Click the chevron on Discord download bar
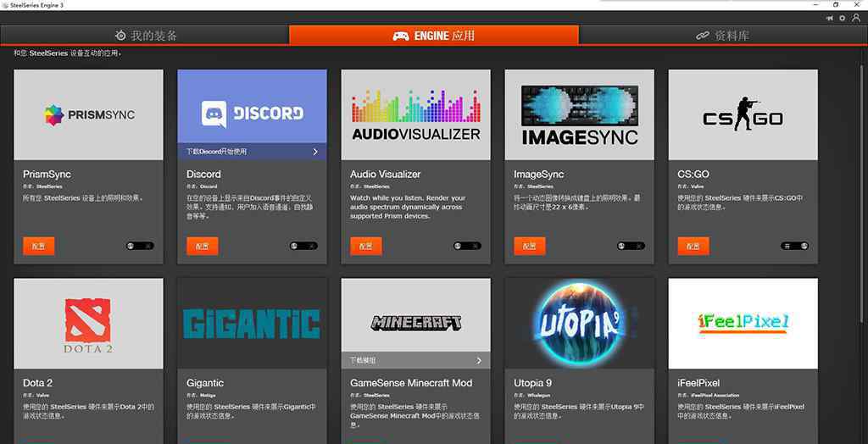The width and height of the screenshot is (868, 444). click(315, 152)
